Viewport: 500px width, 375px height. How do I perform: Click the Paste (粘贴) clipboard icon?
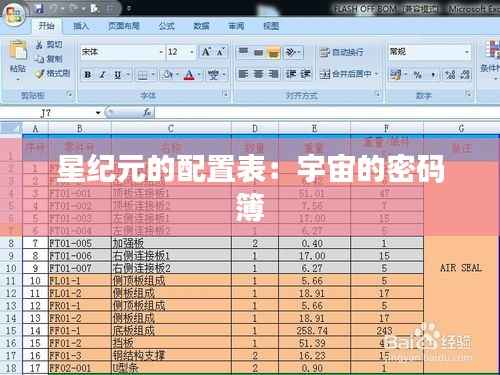pos(18,51)
